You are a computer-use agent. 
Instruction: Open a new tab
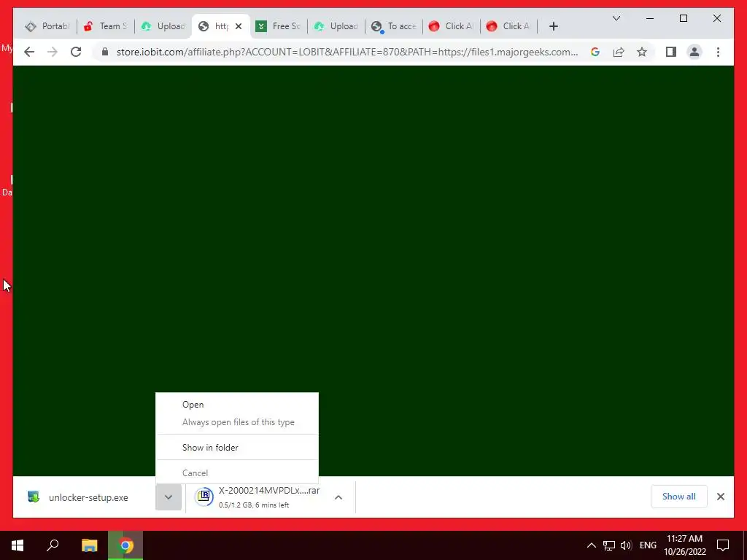point(553,26)
